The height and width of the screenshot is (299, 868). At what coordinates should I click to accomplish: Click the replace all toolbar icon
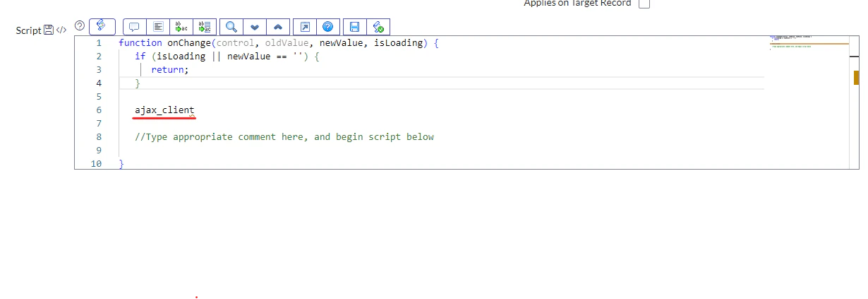tap(205, 27)
